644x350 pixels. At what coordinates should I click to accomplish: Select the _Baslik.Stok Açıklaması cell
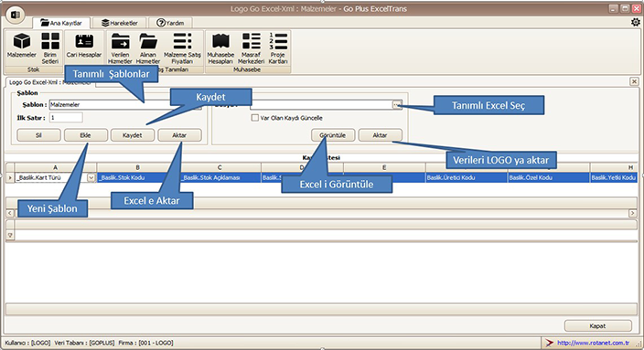pos(220,177)
